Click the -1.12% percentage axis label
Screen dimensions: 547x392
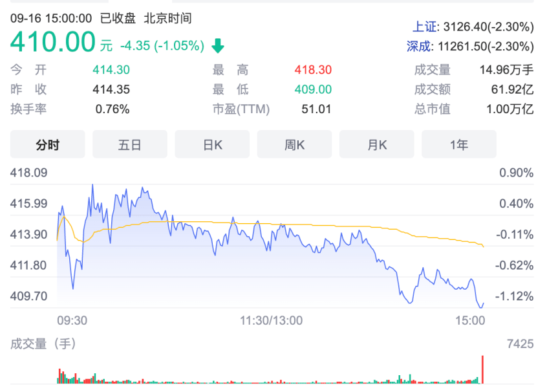(514, 296)
